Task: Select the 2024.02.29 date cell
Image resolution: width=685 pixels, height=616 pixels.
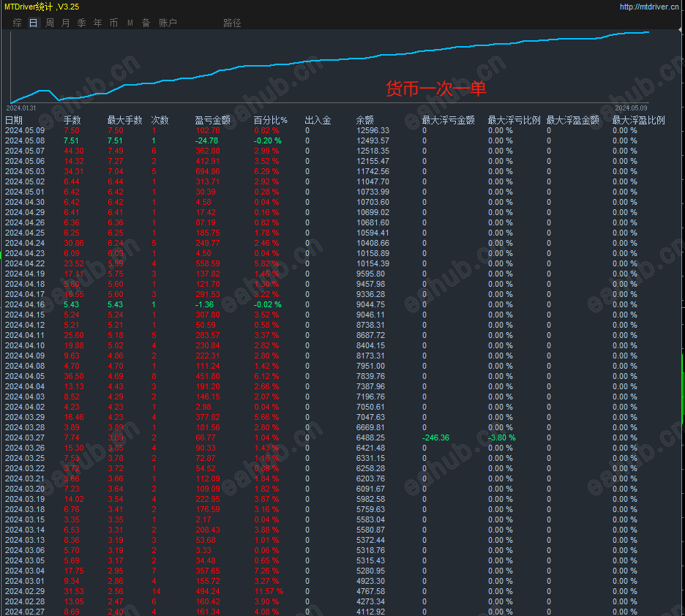Action: click(x=25, y=592)
